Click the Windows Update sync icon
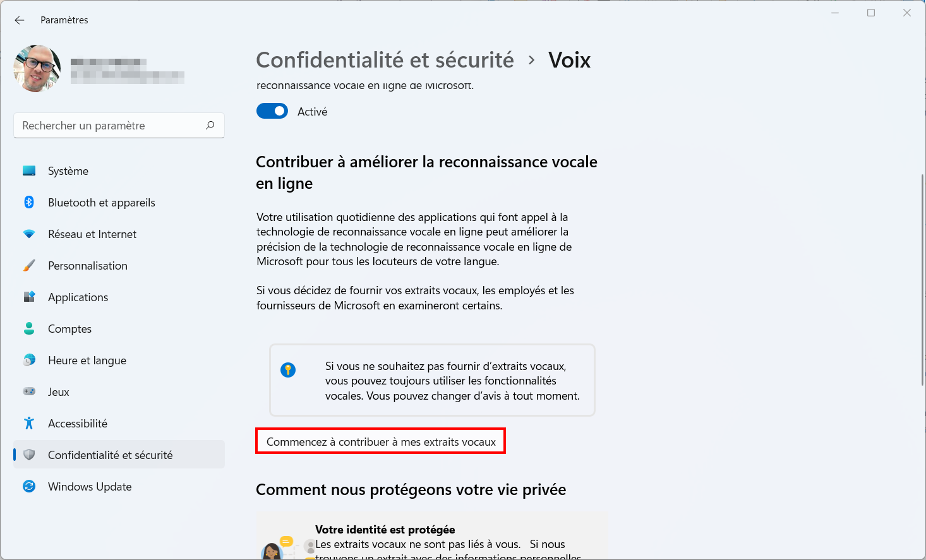This screenshot has height=560, width=926. pos(29,486)
